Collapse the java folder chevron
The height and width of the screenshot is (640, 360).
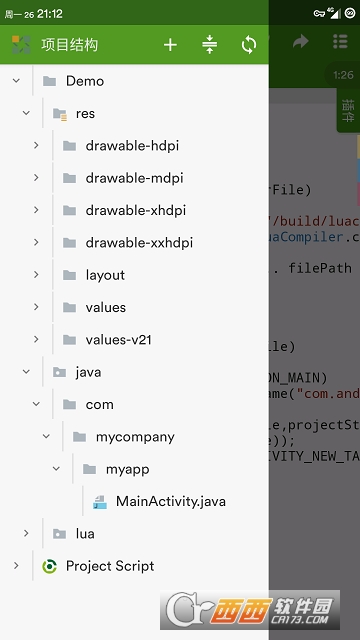coord(26,372)
